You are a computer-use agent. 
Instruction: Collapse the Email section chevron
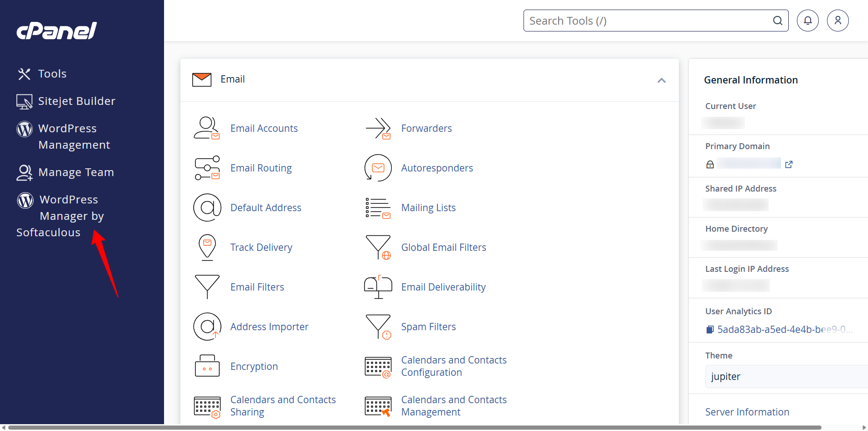[662, 80]
